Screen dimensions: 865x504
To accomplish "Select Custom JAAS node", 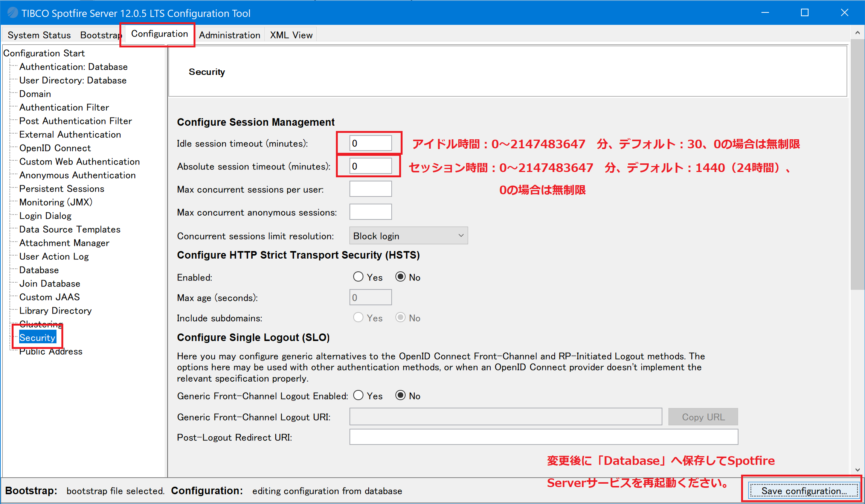I will (49, 297).
